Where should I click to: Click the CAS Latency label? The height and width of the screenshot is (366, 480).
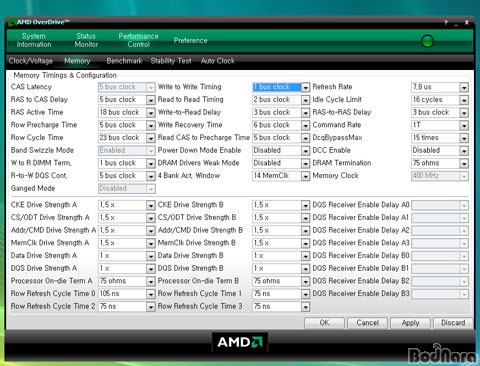pyautogui.click(x=31, y=87)
